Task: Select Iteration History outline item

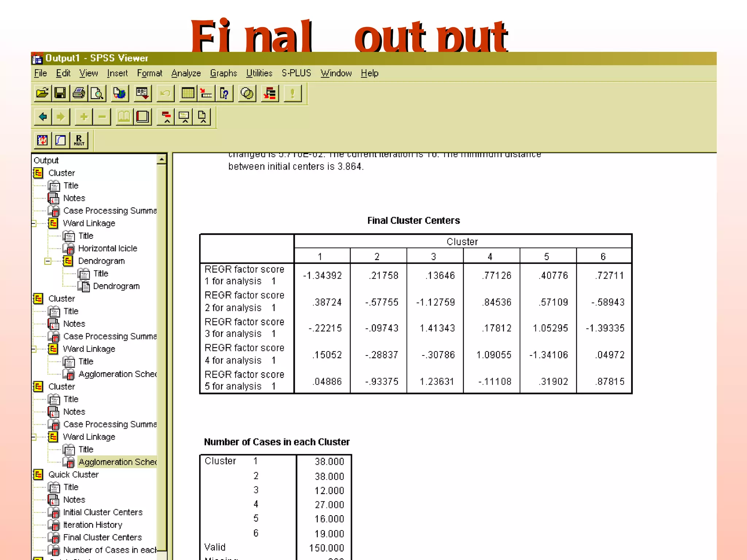Action: click(x=93, y=525)
